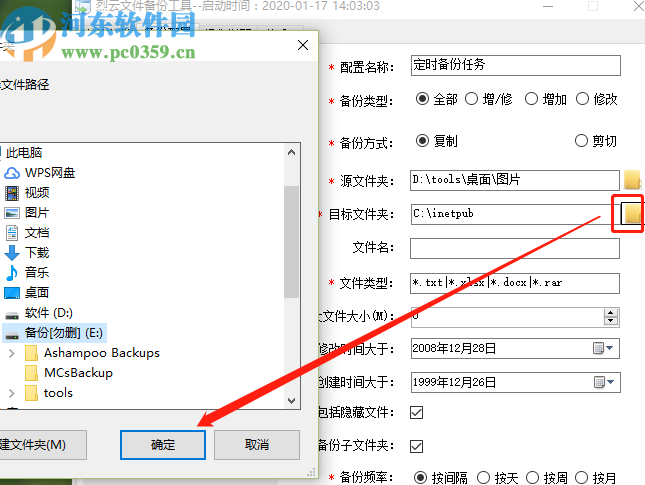Image resolution: width=645 pixels, height=485 pixels.
Task: Expand the tools folder node
Action: click(12, 393)
